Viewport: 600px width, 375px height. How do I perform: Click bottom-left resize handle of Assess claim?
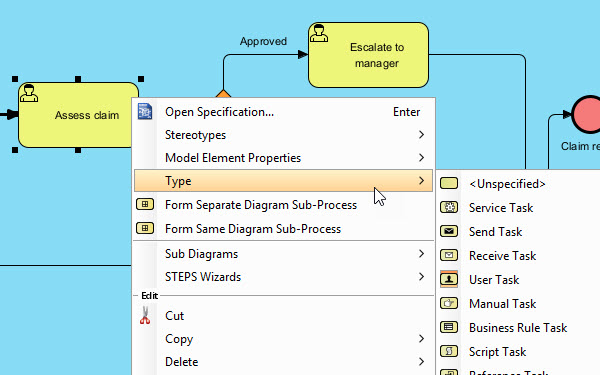(x=15, y=150)
